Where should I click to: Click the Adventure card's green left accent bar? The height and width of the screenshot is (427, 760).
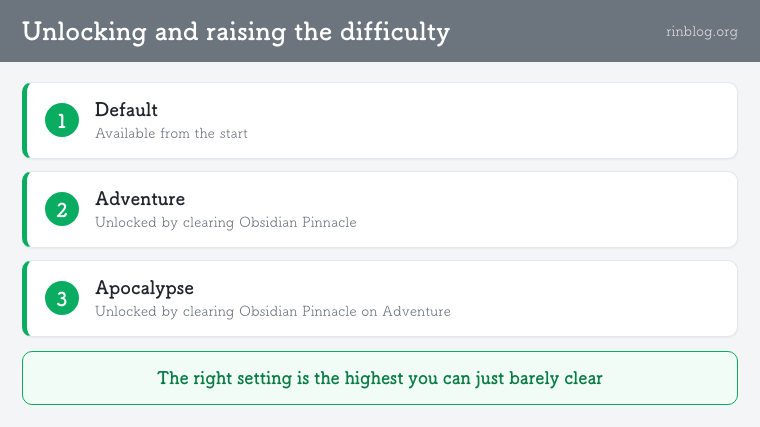pos(25,209)
